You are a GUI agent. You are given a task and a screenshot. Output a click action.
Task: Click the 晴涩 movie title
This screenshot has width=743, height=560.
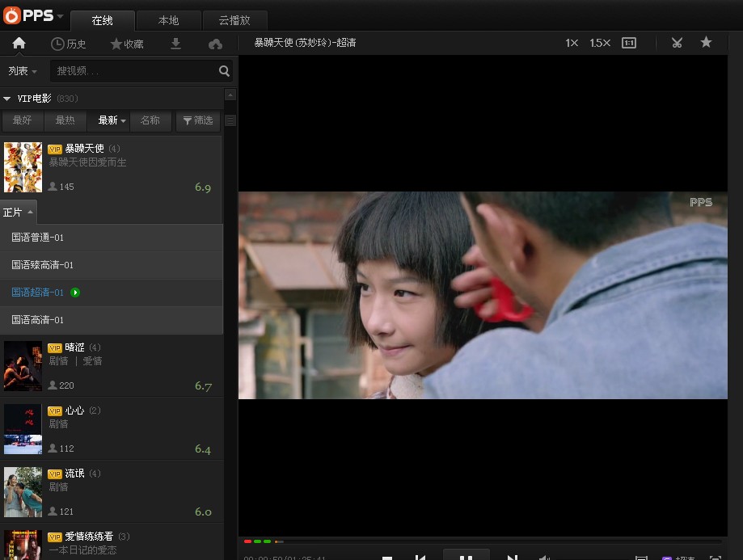point(74,347)
